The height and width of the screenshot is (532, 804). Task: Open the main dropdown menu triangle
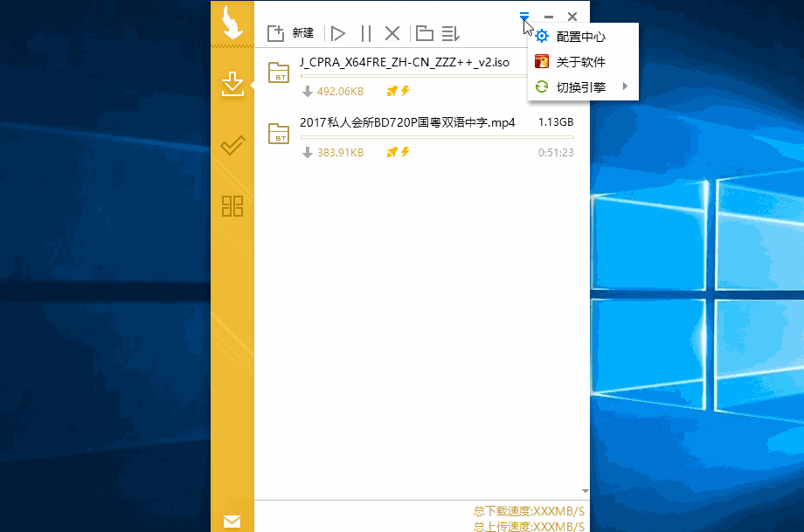(524, 16)
